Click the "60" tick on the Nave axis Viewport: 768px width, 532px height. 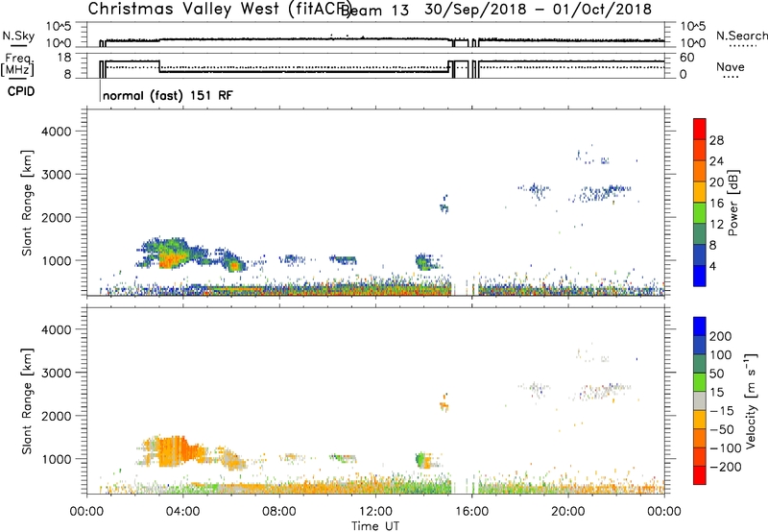click(x=687, y=58)
